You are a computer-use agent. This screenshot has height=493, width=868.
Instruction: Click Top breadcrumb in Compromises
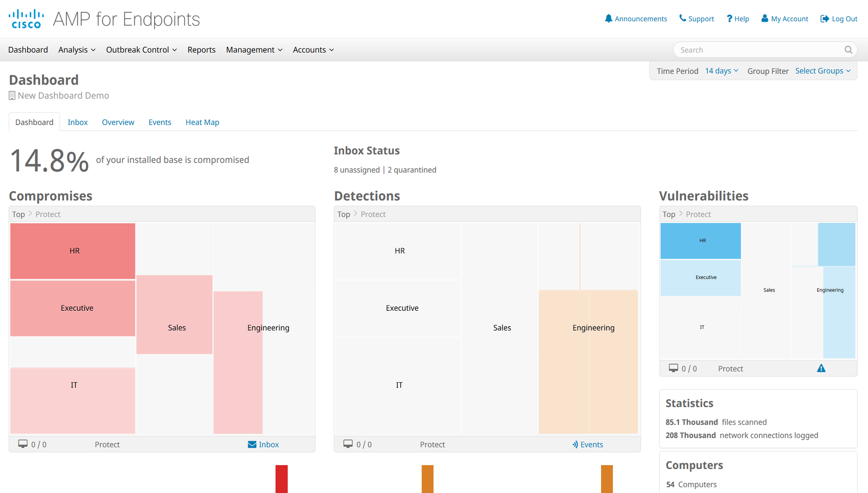(x=18, y=214)
